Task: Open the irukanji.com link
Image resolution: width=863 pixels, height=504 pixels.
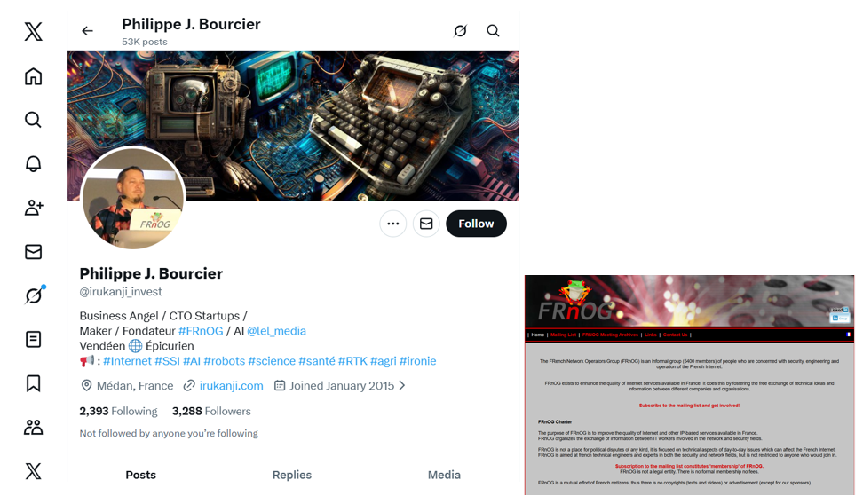Action: [x=231, y=386]
